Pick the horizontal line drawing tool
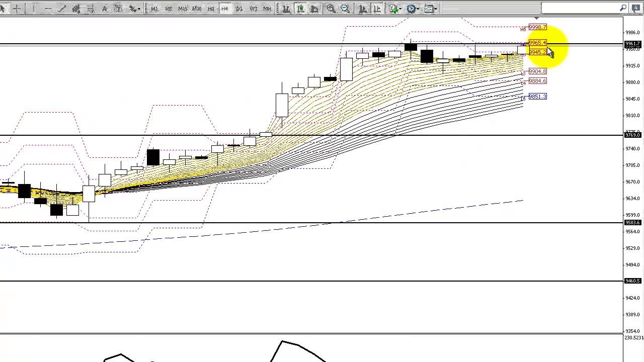 point(48,9)
